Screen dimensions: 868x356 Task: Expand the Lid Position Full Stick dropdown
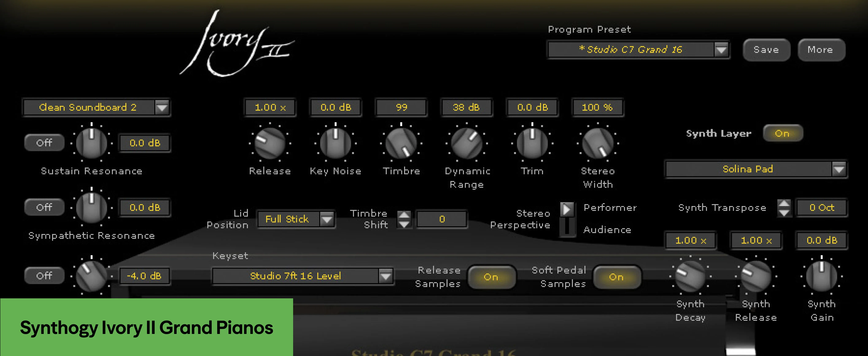tap(327, 219)
